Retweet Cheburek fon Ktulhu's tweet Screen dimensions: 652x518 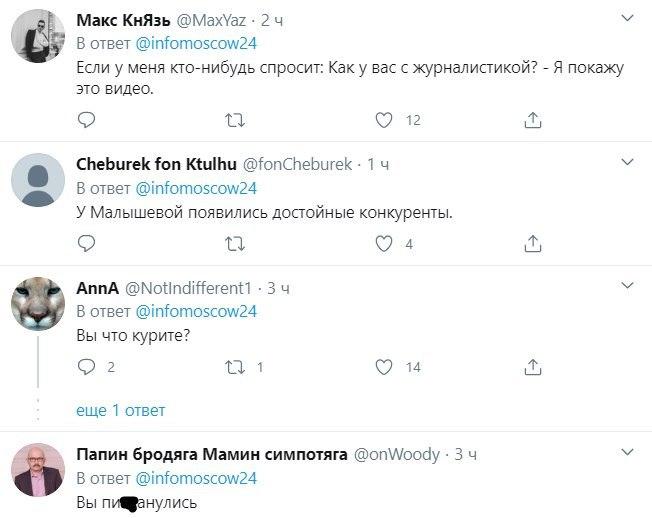[x=235, y=243]
